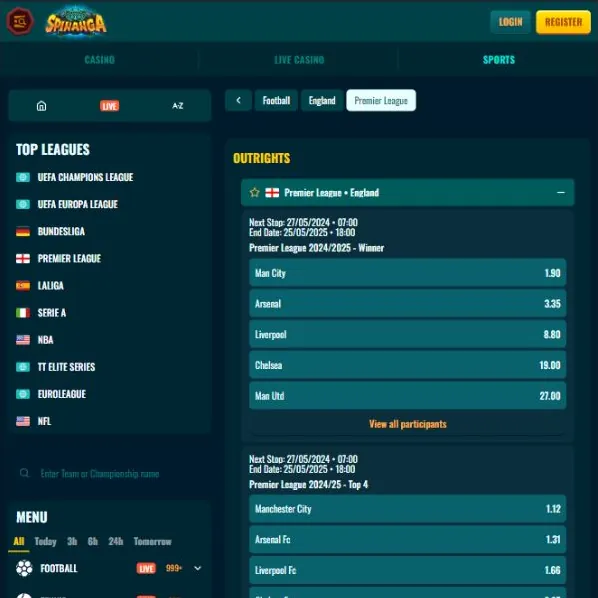This screenshot has height=598, width=598.
Task: Open Euroleague in Top Leagues
Action: (x=61, y=394)
